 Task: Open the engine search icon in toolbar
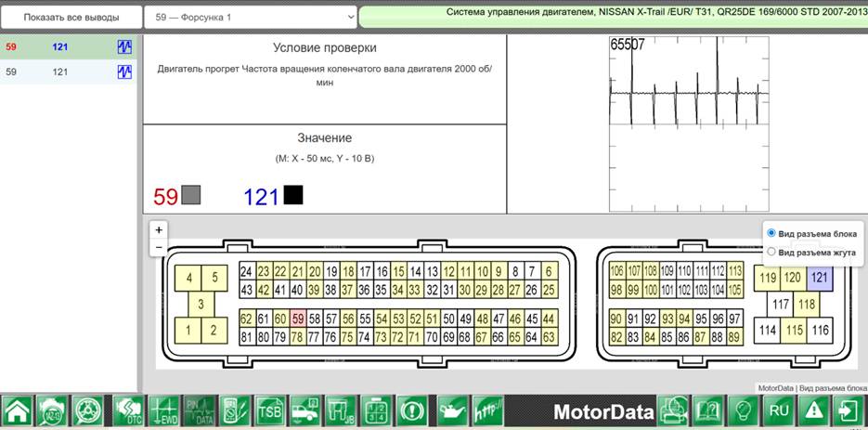tap(53, 411)
